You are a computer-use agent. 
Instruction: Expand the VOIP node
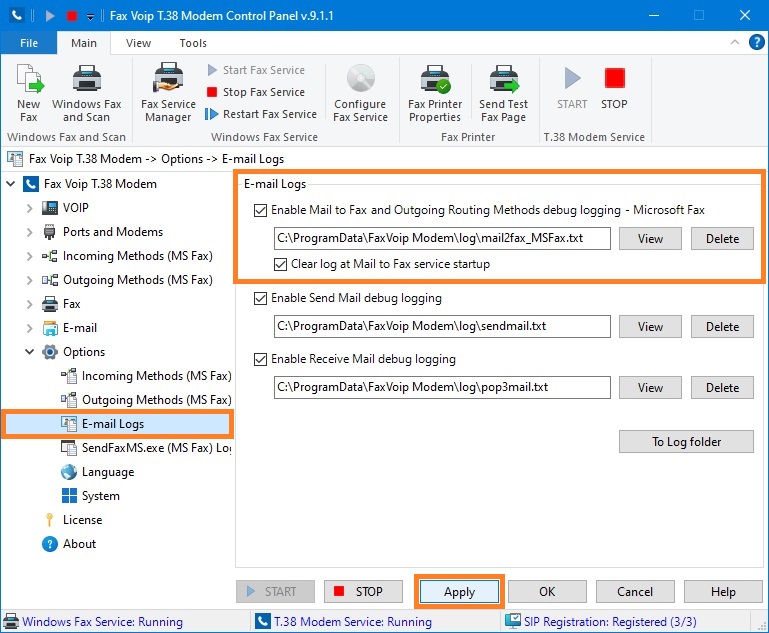(x=29, y=208)
